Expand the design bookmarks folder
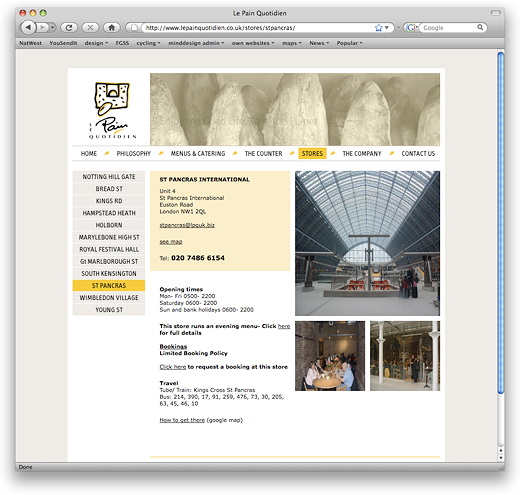 click(x=96, y=43)
